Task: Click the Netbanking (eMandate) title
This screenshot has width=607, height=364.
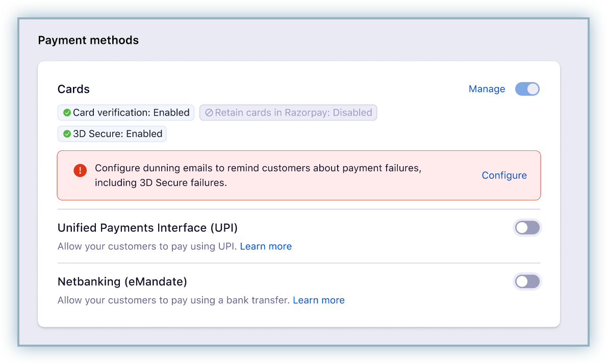Action: (x=122, y=281)
